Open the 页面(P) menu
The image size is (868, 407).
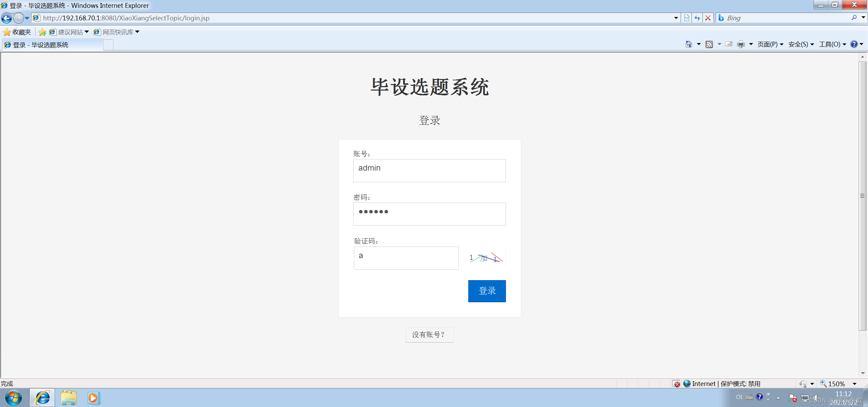[x=770, y=44]
